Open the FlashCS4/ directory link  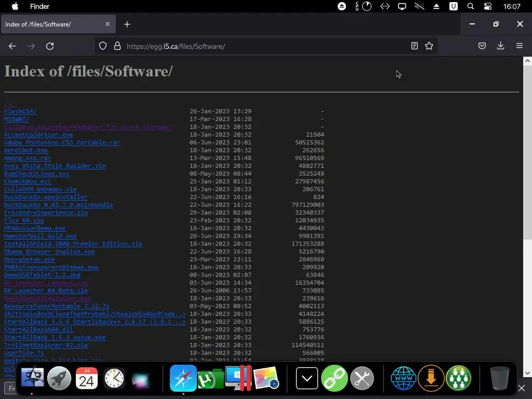pos(20,111)
